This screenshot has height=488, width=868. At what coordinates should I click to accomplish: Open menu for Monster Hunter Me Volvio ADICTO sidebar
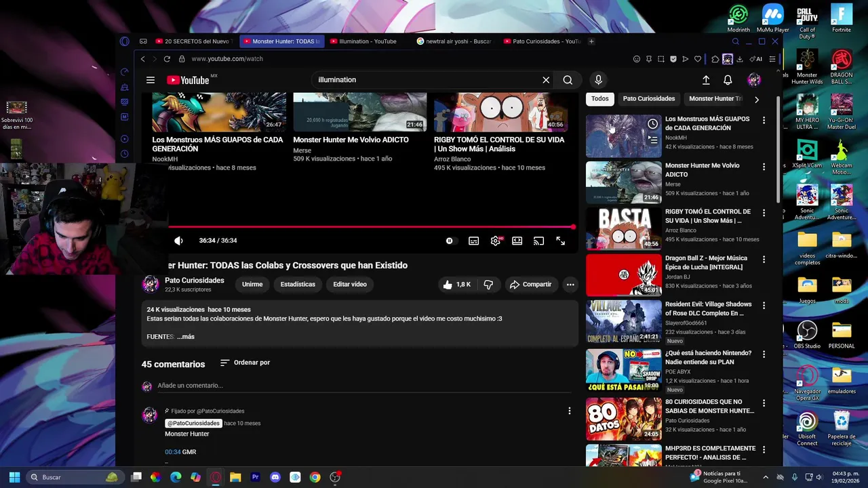pos(764,167)
